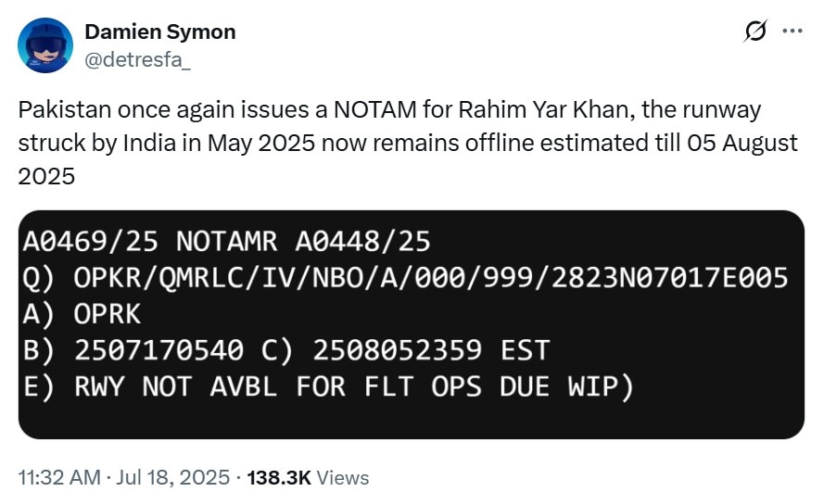Click May 2025 in the tweet text
The height and width of the screenshot is (504, 824).
(261, 143)
